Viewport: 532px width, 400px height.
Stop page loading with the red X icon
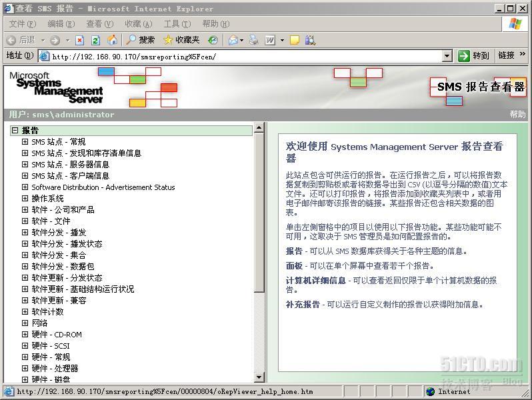tap(80, 41)
